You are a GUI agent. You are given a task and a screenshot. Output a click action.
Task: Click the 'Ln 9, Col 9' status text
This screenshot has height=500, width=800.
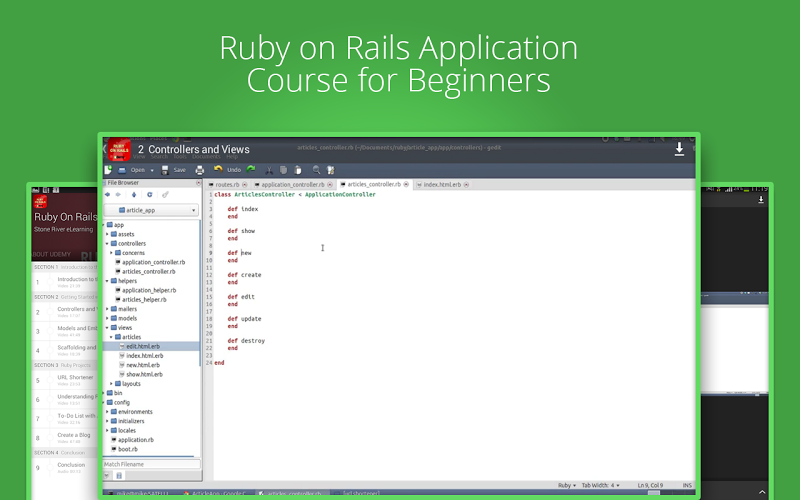point(651,485)
